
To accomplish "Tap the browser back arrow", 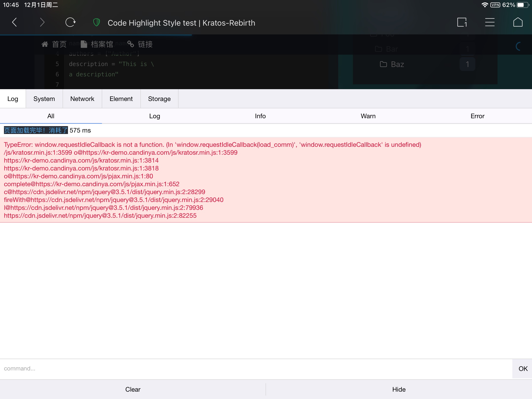I will click(x=15, y=22).
